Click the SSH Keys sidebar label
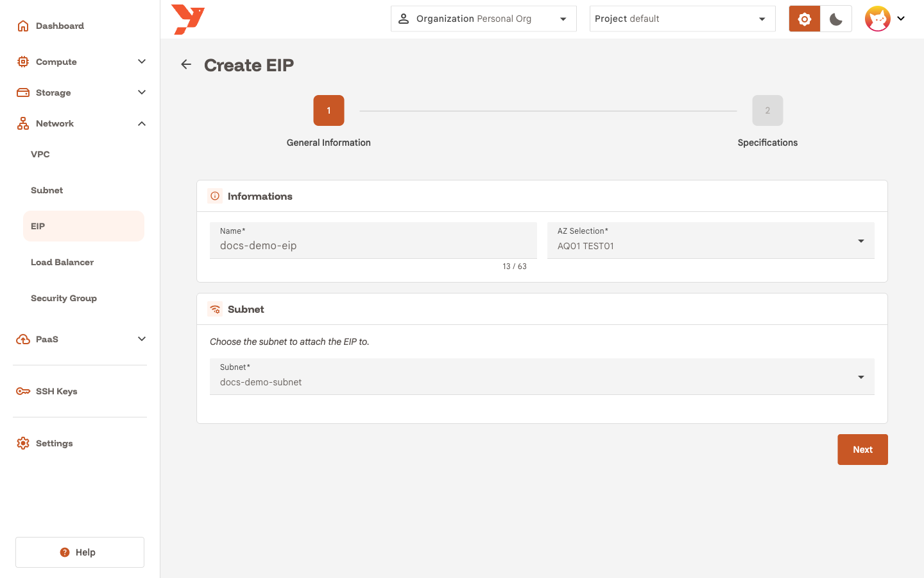This screenshot has width=924, height=578. pyautogui.click(x=56, y=391)
